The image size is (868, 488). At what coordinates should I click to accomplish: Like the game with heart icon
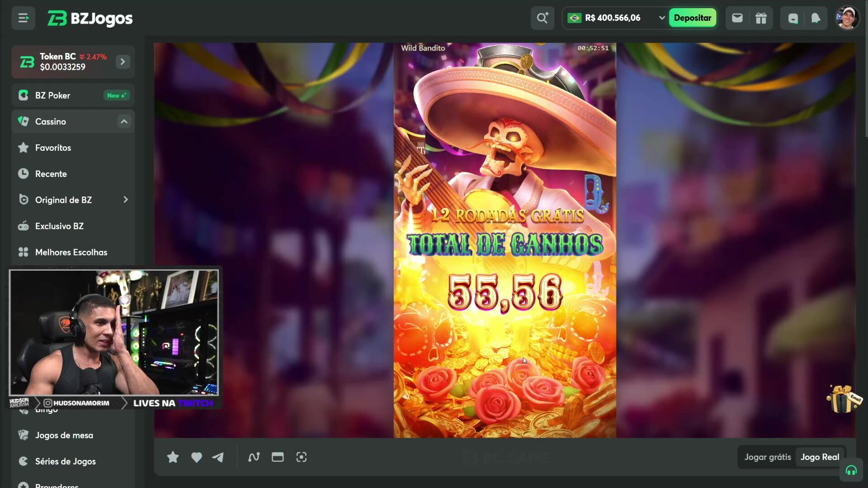pyautogui.click(x=196, y=457)
